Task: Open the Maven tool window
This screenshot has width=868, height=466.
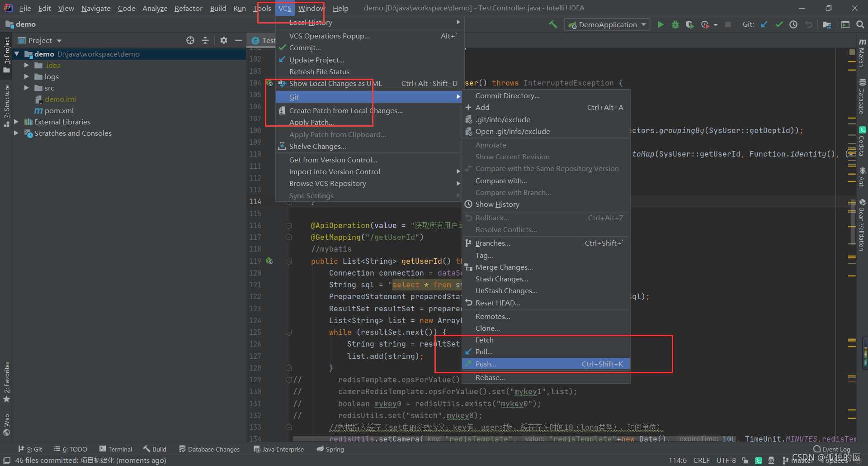Action: point(862,53)
